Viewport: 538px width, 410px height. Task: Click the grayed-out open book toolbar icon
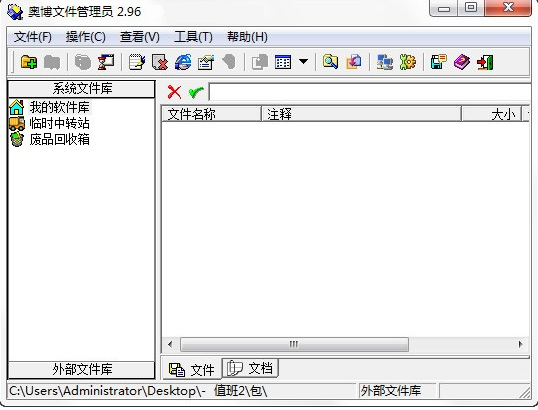coord(52,63)
